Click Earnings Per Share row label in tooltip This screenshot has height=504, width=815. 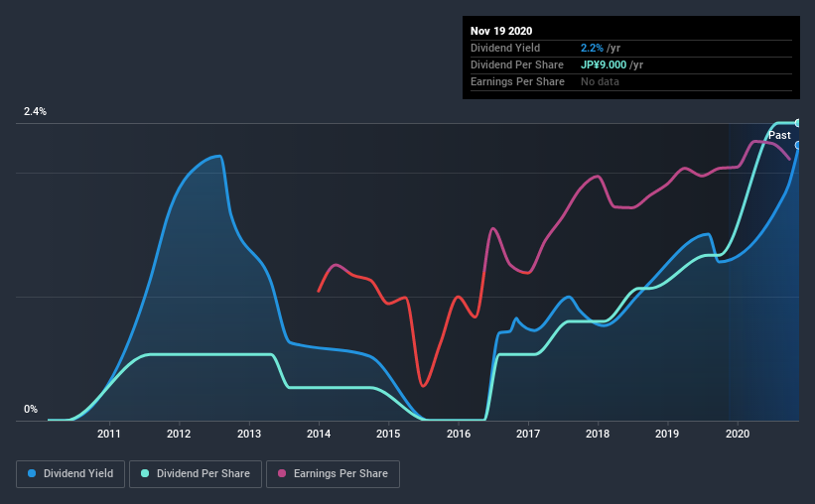517,81
